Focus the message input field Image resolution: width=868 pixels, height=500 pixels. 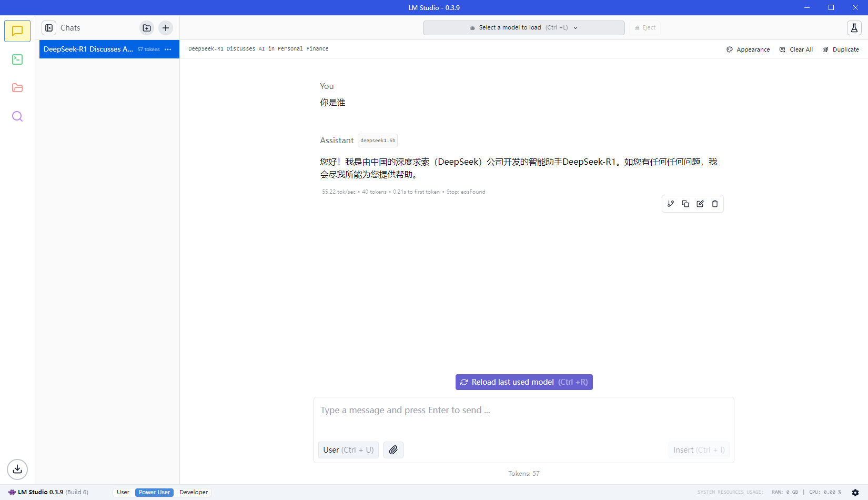pos(524,411)
